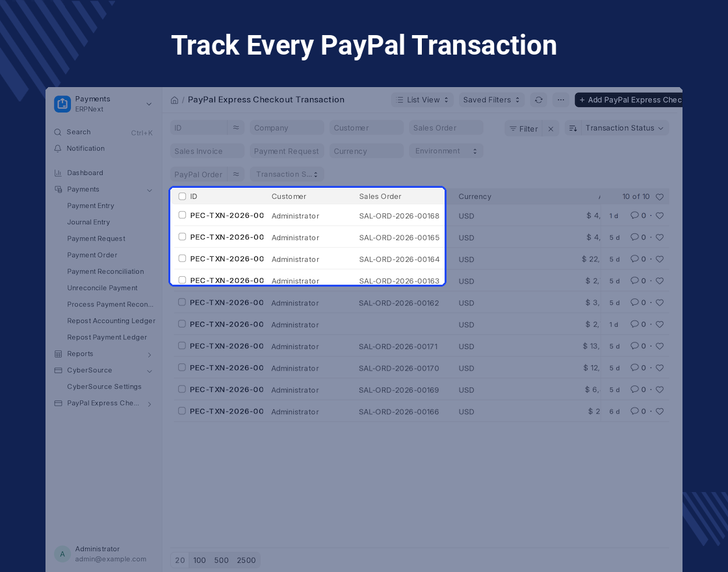Click the PayPal Order field approximate-match icon
The height and width of the screenshot is (572, 728).
(236, 174)
